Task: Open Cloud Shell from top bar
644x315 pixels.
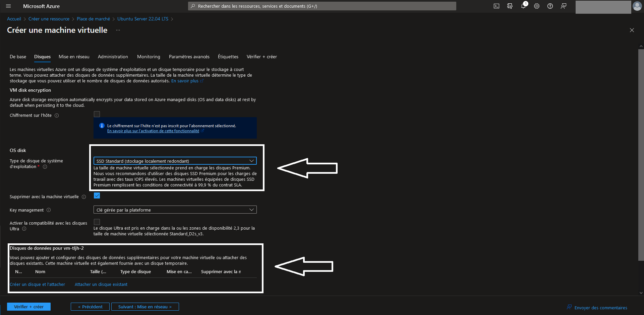Action: (x=496, y=6)
